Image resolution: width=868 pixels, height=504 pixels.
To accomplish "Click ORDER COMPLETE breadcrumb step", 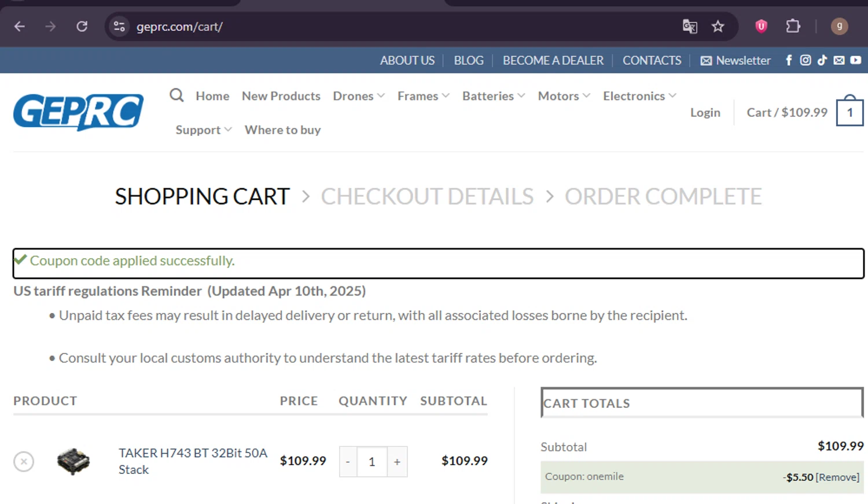I will [663, 197].
